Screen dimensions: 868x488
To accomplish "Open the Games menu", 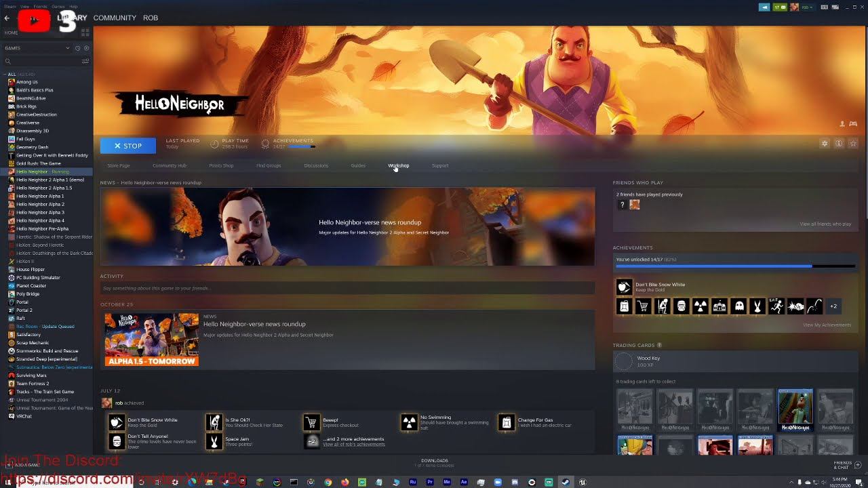I will point(58,6).
